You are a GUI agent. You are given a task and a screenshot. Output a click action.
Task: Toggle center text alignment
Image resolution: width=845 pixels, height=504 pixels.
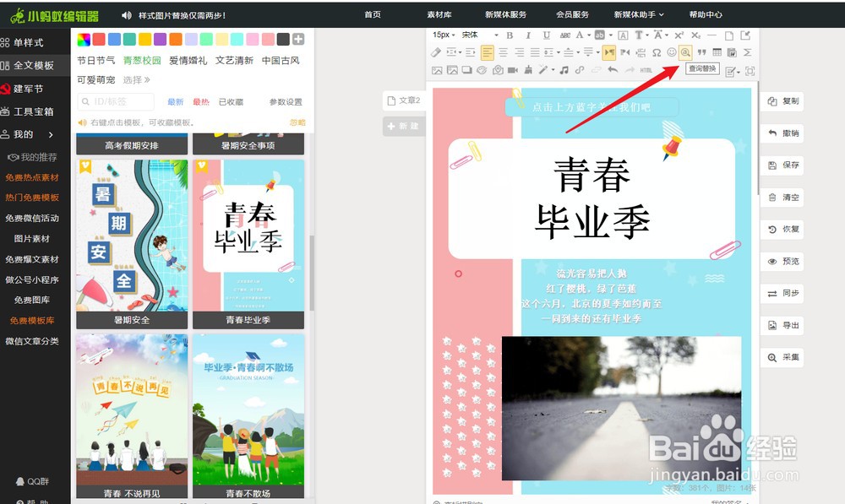(503, 52)
